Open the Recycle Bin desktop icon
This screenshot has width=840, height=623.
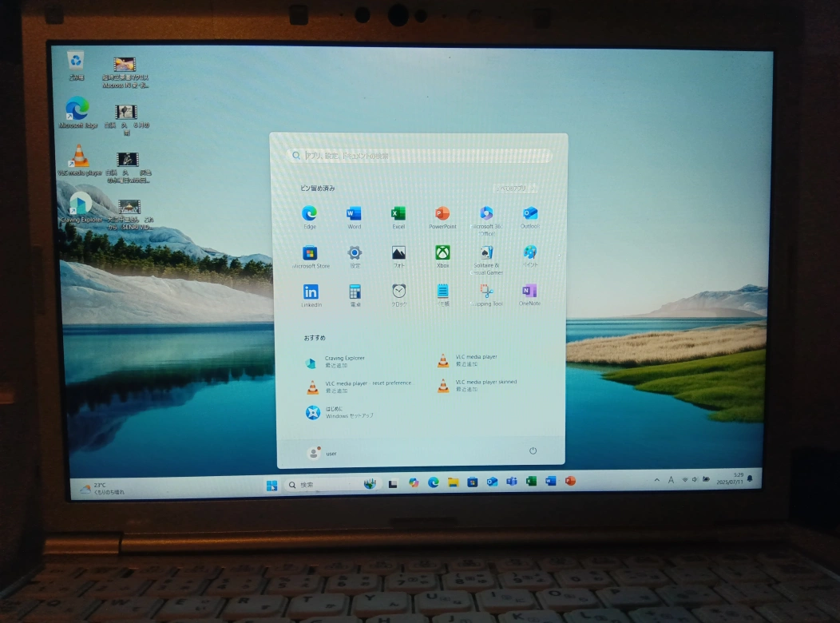[76, 62]
